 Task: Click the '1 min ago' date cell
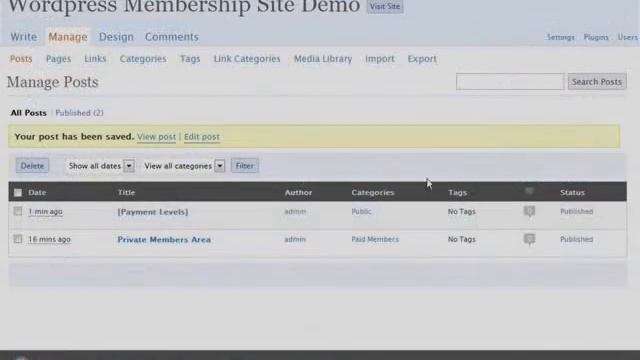[45, 211]
